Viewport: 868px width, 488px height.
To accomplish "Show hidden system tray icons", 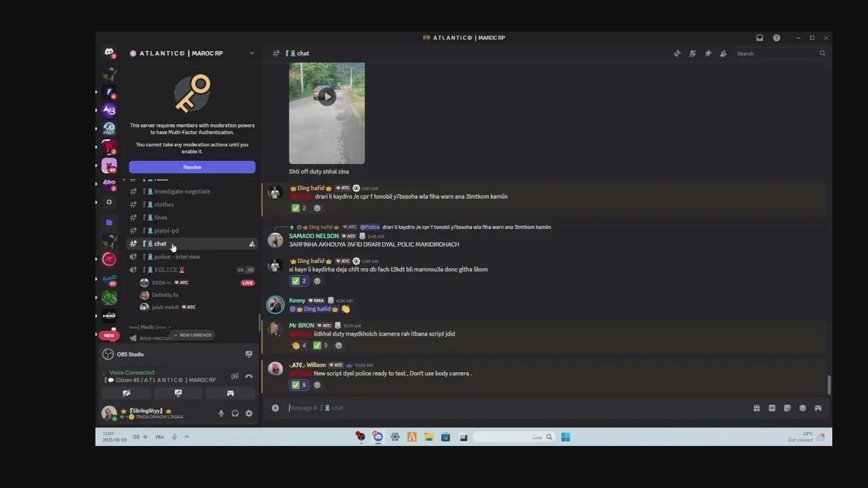I will [x=186, y=437].
